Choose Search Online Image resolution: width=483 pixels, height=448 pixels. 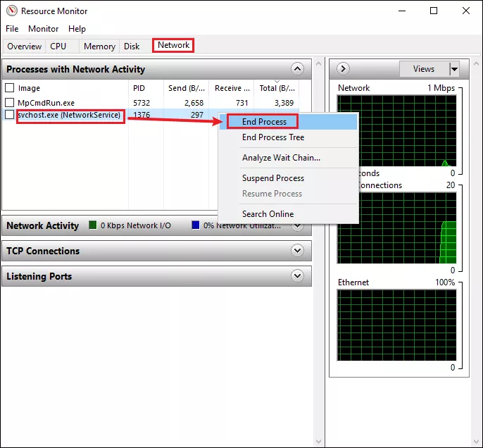268,214
